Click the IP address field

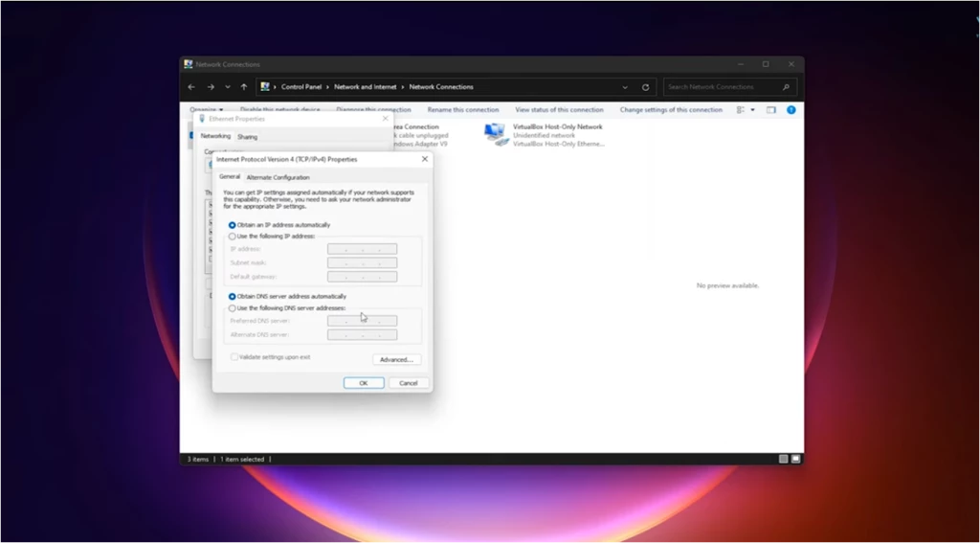coord(363,249)
